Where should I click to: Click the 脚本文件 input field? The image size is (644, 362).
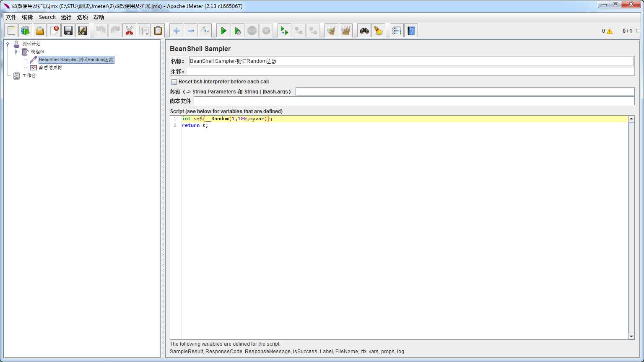(414, 101)
